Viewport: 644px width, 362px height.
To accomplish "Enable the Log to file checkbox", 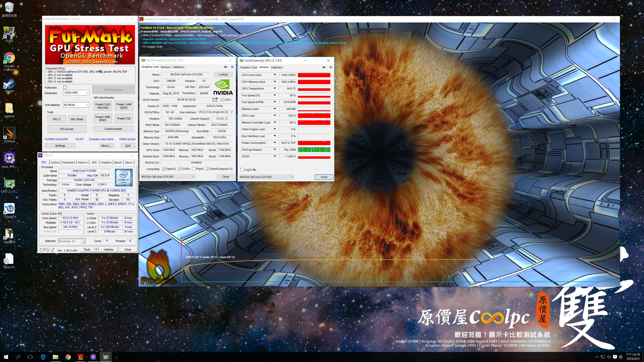I will [242, 170].
